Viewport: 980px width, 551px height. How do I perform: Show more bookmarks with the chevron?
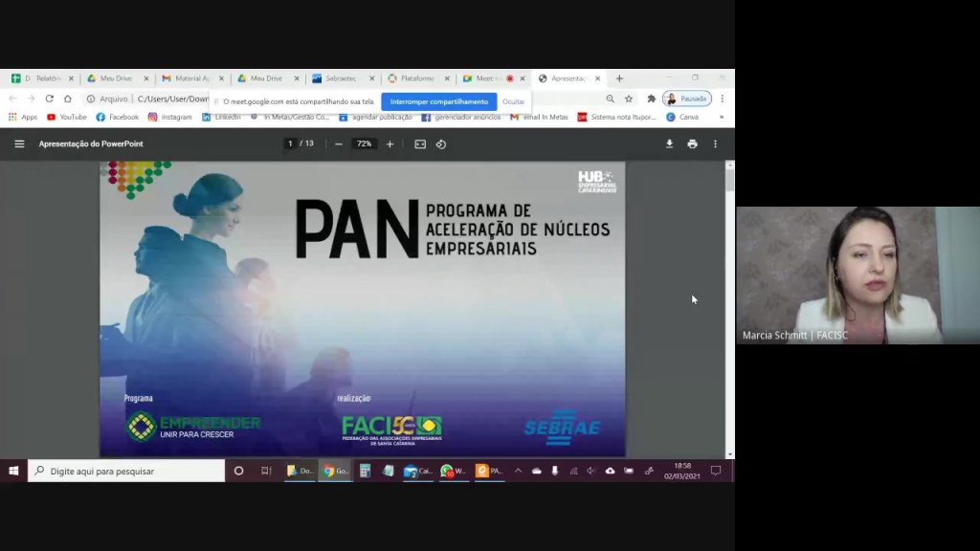click(722, 117)
